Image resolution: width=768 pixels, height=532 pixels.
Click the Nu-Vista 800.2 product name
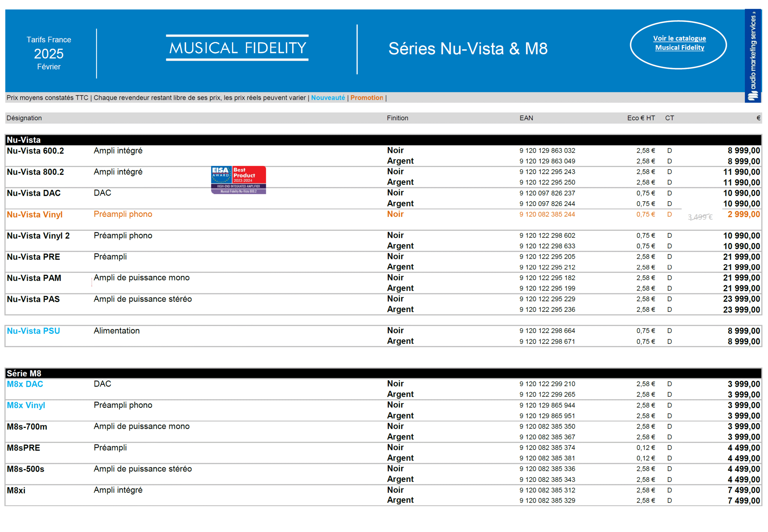tap(35, 172)
